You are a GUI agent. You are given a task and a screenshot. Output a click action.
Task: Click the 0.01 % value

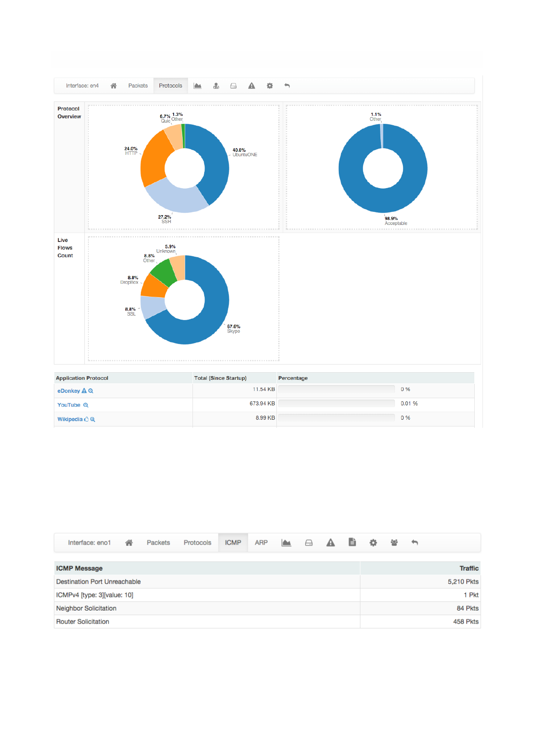coord(409,404)
